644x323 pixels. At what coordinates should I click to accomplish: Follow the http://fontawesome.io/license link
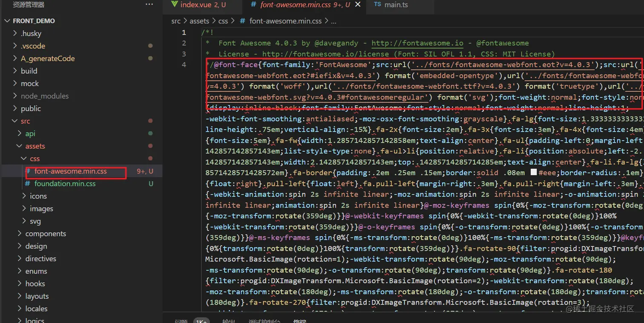point(325,54)
